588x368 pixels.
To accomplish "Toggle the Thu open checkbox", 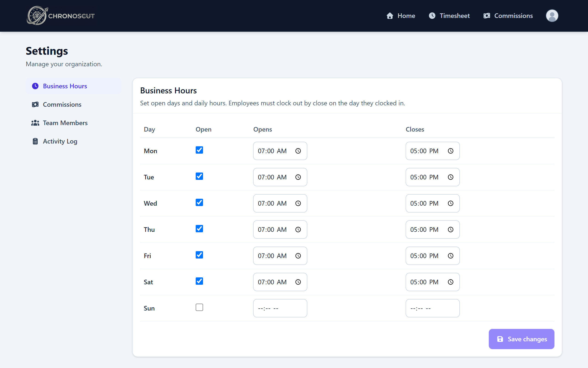I will [199, 229].
